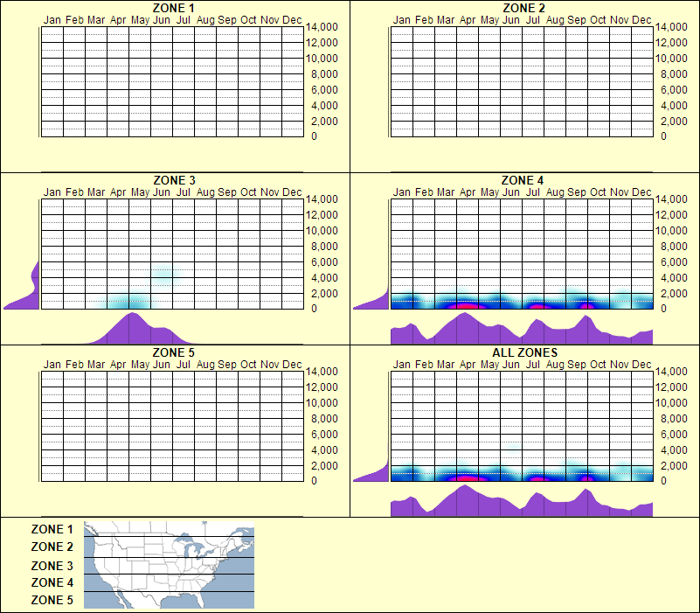Image resolution: width=700 pixels, height=613 pixels.
Task: Click the ZONE 3 grid area
Action: pos(170,254)
